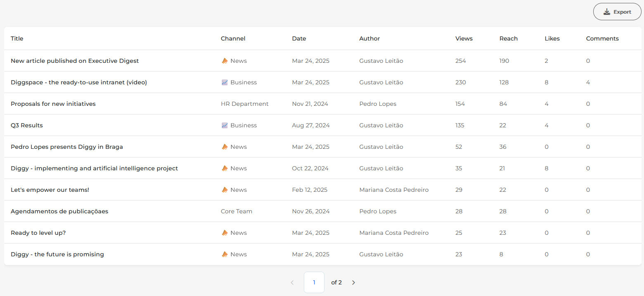Click Mariana Costa Pedreiro in Ready to level up row
This screenshot has width=644, height=296.
pyautogui.click(x=394, y=233)
